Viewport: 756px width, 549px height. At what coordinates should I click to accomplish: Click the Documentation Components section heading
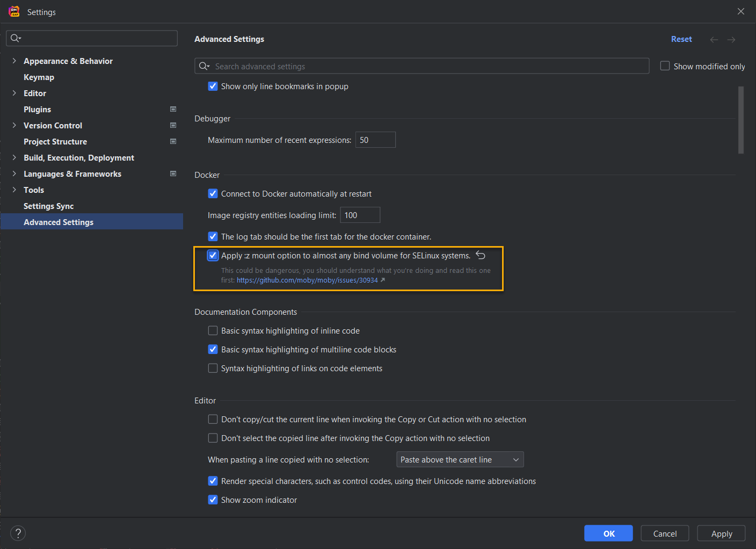(245, 312)
